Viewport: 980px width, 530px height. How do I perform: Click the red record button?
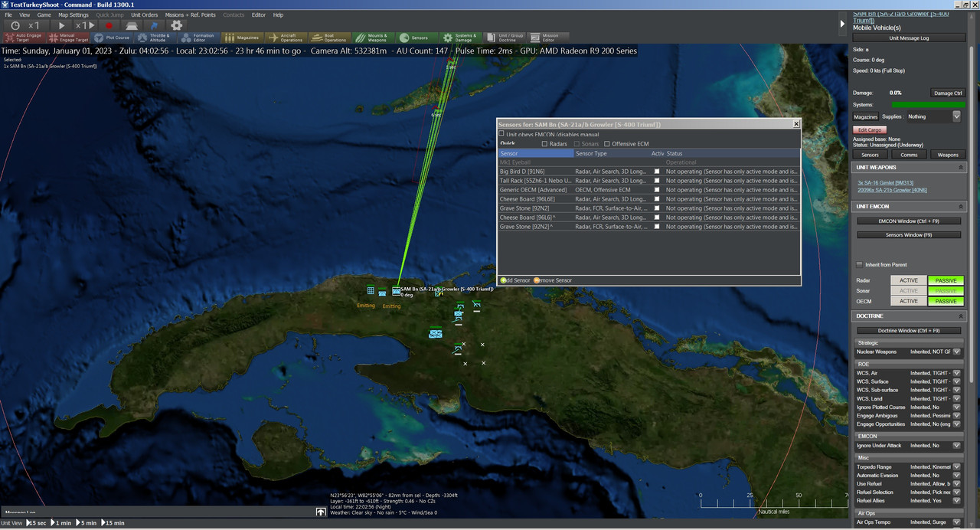(109, 25)
